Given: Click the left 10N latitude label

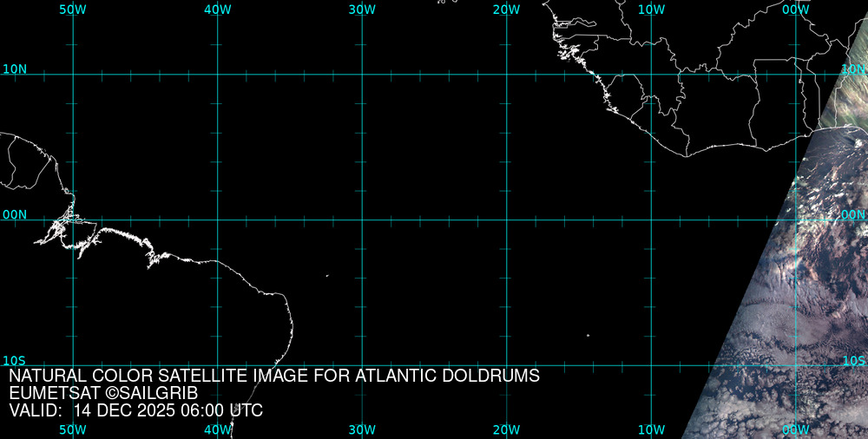Looking at the screenshot, I should pos(15,69).
